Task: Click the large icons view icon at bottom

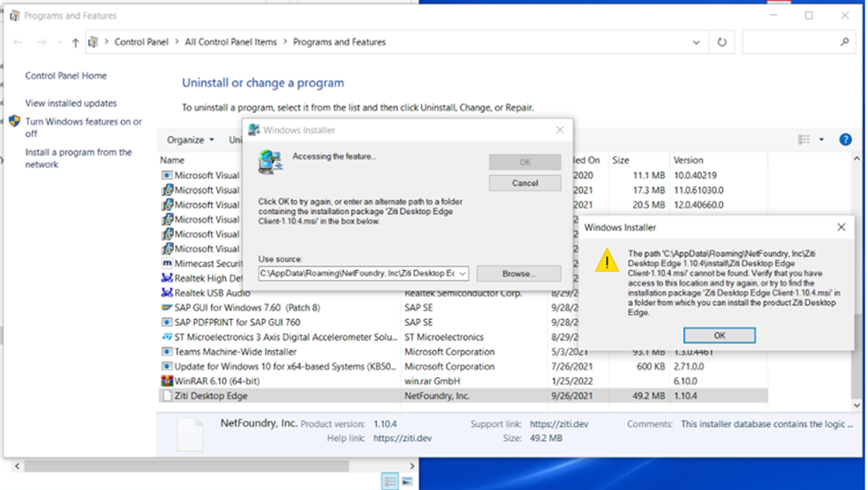Action: point(408,481)
